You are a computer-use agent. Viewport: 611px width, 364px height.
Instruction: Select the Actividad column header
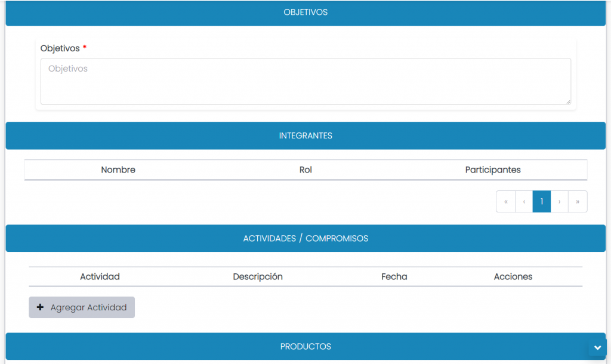(x=100, y=277)
